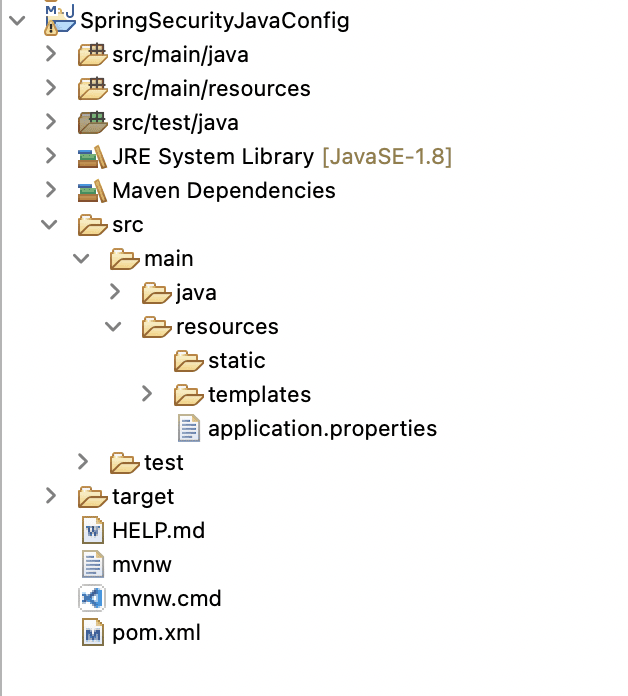Select the src/test/java label

point(175,123)
